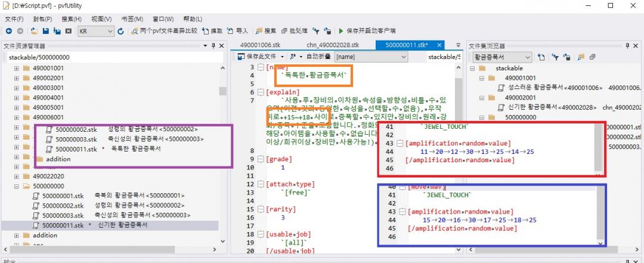Click the 导入 import toolbar button
644x263 pixels.
(238, 30)
